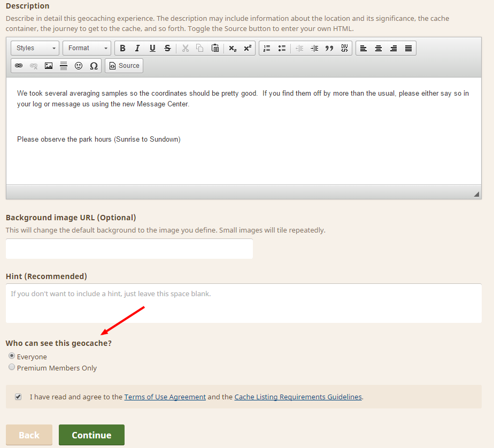The image size is (494, 448).
Task: Align text to the right
Action: pos(393,48)
